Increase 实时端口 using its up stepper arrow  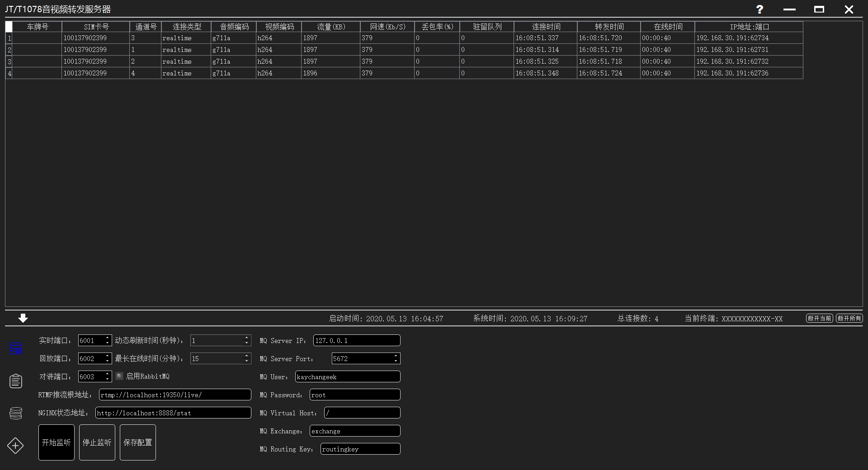point(107,338)
